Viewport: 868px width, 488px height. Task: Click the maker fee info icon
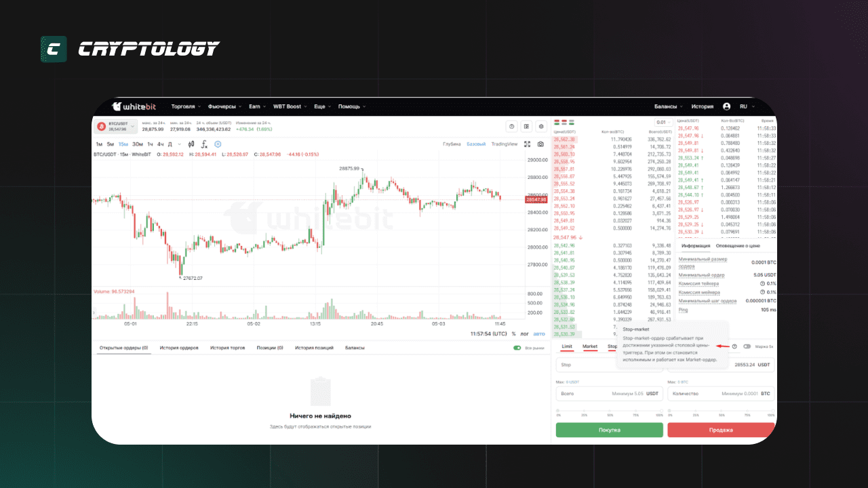point(762,292)
